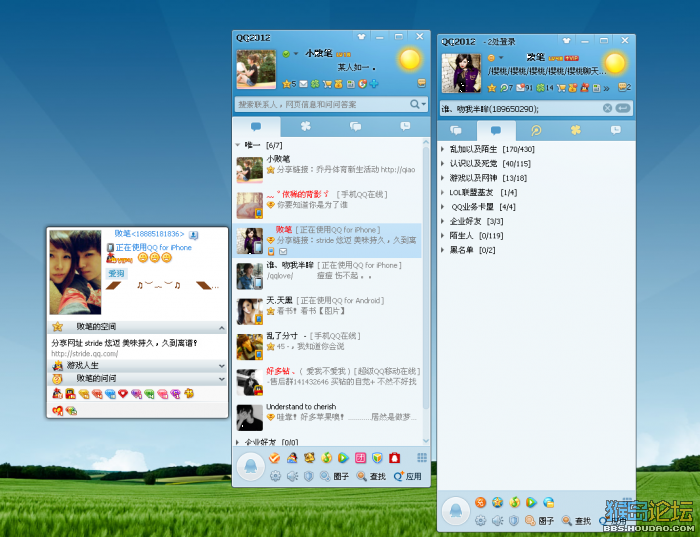Open the QQ penguin main menu in left window

coord(250,466)
